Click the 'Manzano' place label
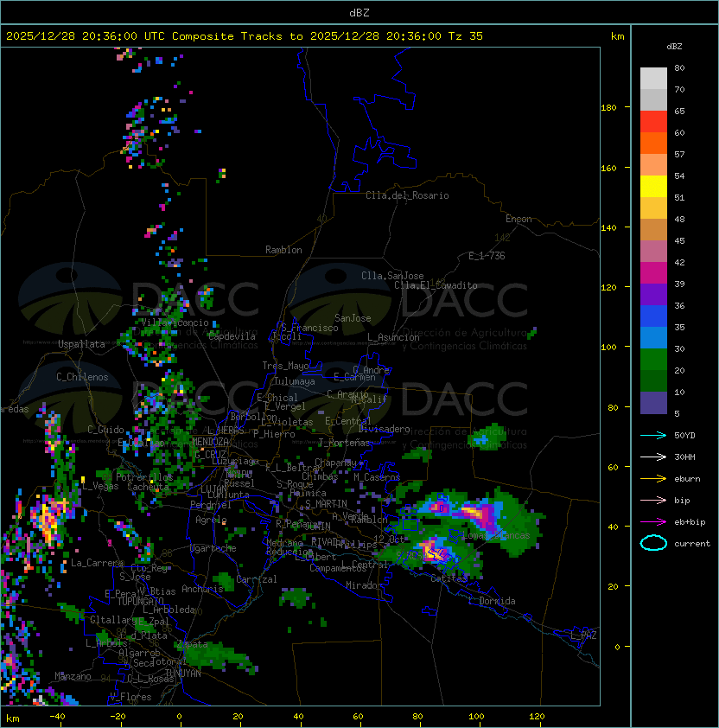Screen dimensions: 719x728 coord(73,676)
